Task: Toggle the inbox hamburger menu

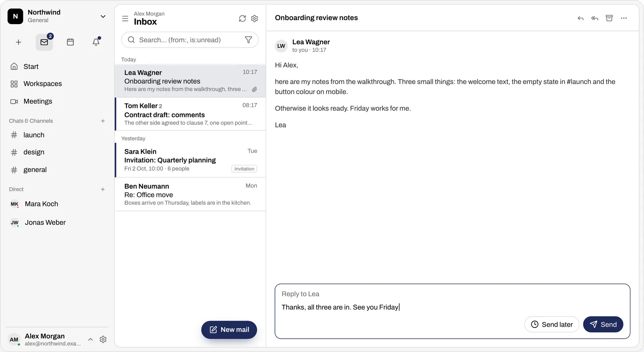Action: tap(125, 19)
